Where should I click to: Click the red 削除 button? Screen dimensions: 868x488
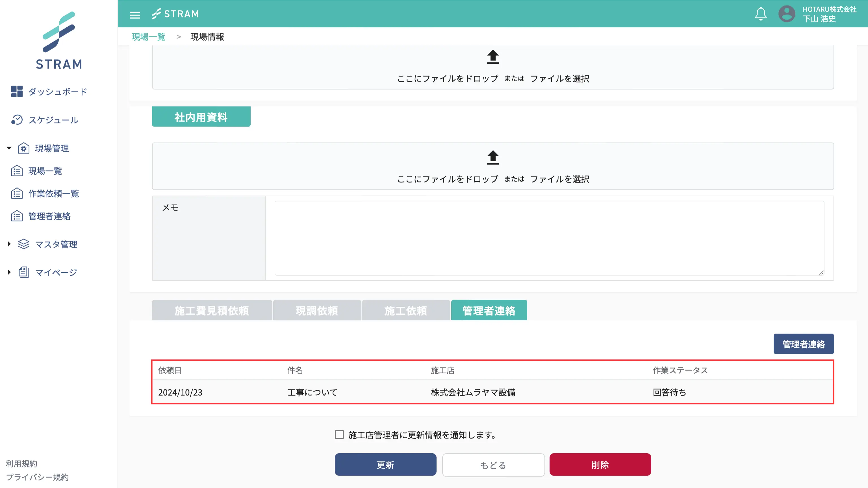click(x=600, y=465)
